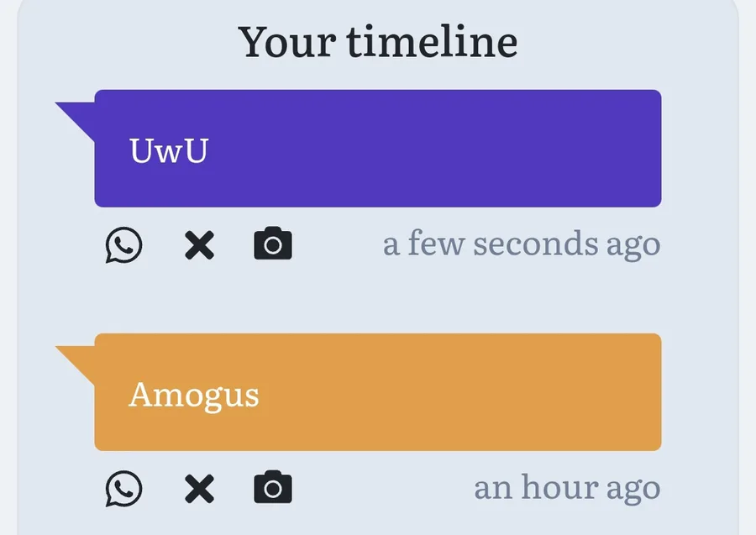Capture Amogus post with camera icon
Viewport: 756px width, 535px height.
[273, 487]
